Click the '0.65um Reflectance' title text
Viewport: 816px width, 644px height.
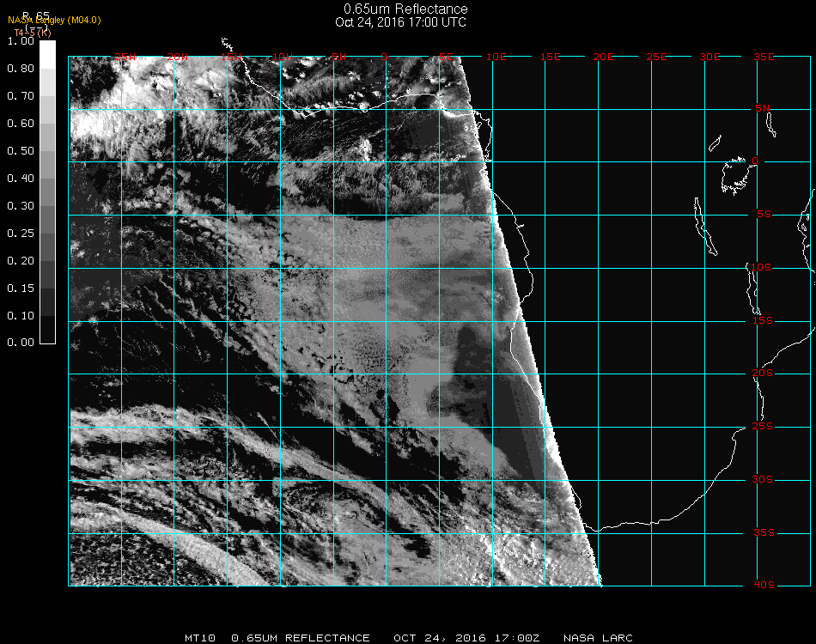pyautogui.click(x=405, y=9)
